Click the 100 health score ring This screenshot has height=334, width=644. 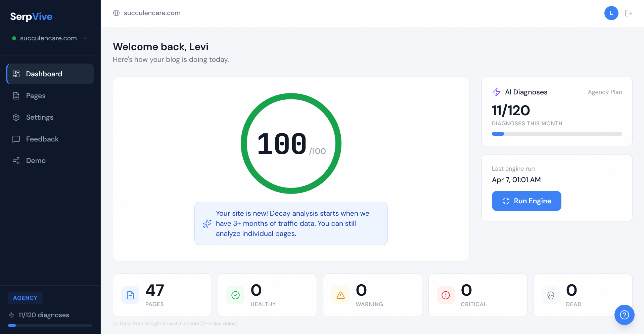click(x=291, y=143)
